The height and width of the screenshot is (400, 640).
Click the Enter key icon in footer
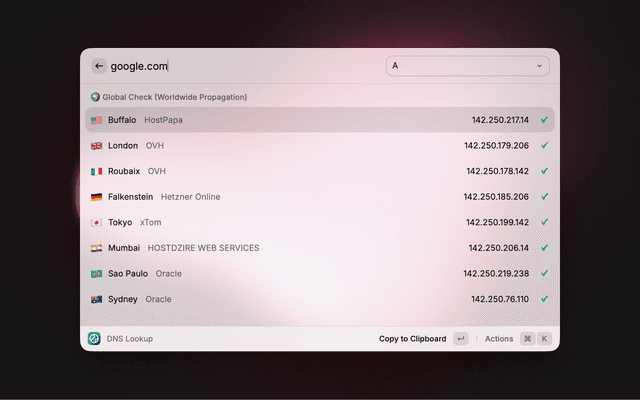click(460, 339)
